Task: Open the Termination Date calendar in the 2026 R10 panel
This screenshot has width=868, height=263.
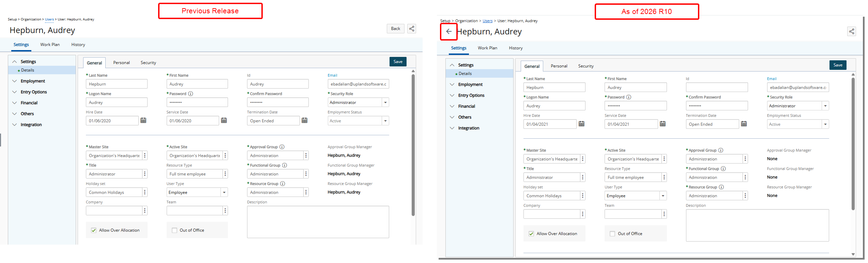Action: click(x=744, y=124)
